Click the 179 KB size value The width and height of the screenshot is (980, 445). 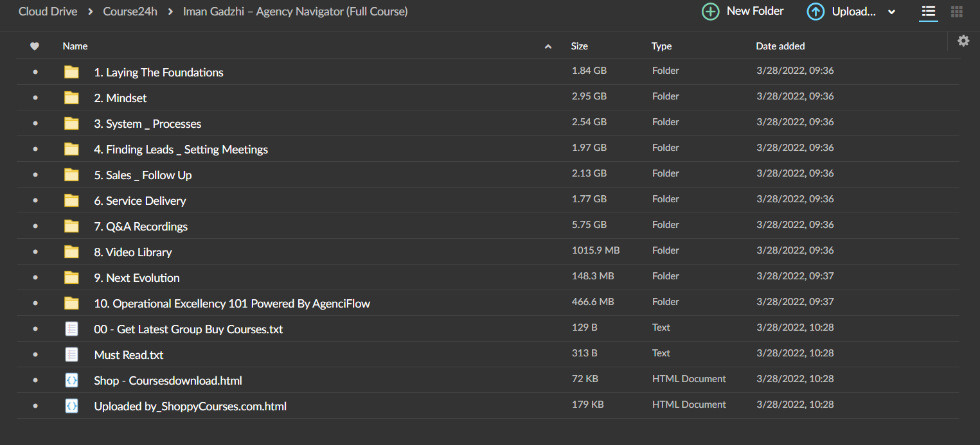pos(587,405)
